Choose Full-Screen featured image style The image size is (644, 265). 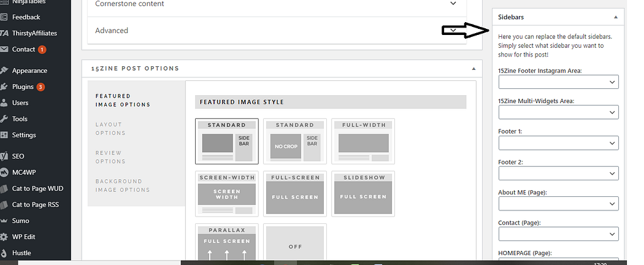click(x=295, y=193)
